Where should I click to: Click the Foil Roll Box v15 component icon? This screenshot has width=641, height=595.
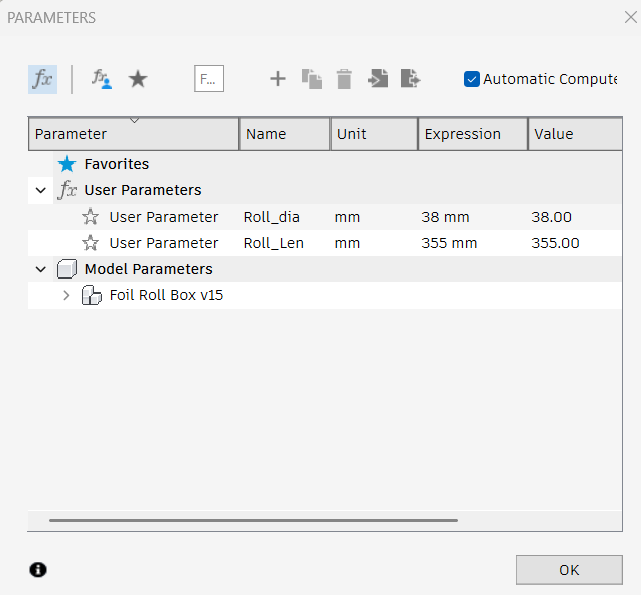pos(91,295)
